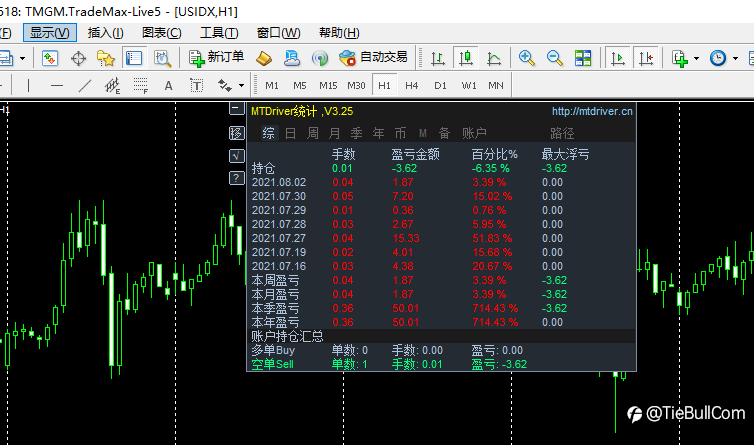The width and height of the screenshot is (754, 445).
Task: Click the 移 move panel button
Action: tap(237, 133)
